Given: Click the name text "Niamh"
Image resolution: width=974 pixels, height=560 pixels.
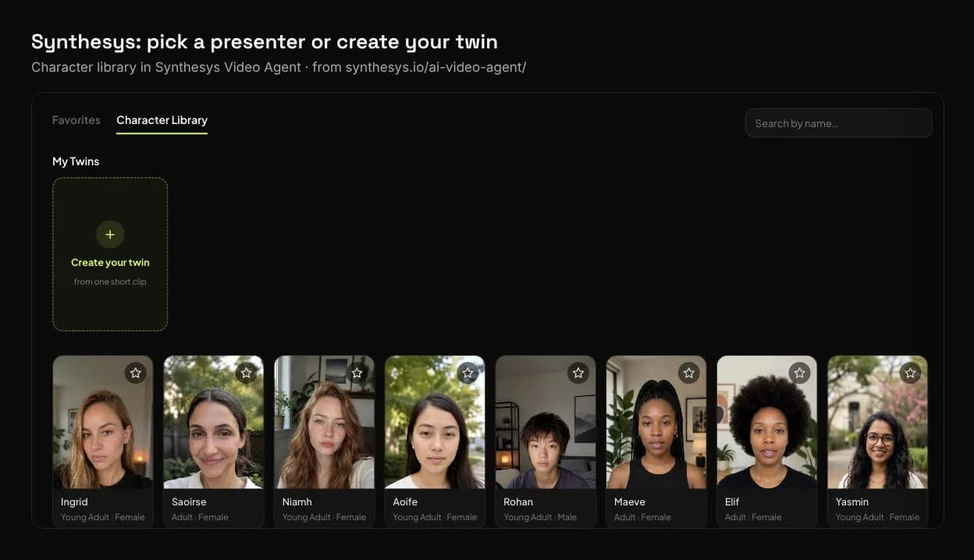Looking at the screenshot, I should pos(297,502).
